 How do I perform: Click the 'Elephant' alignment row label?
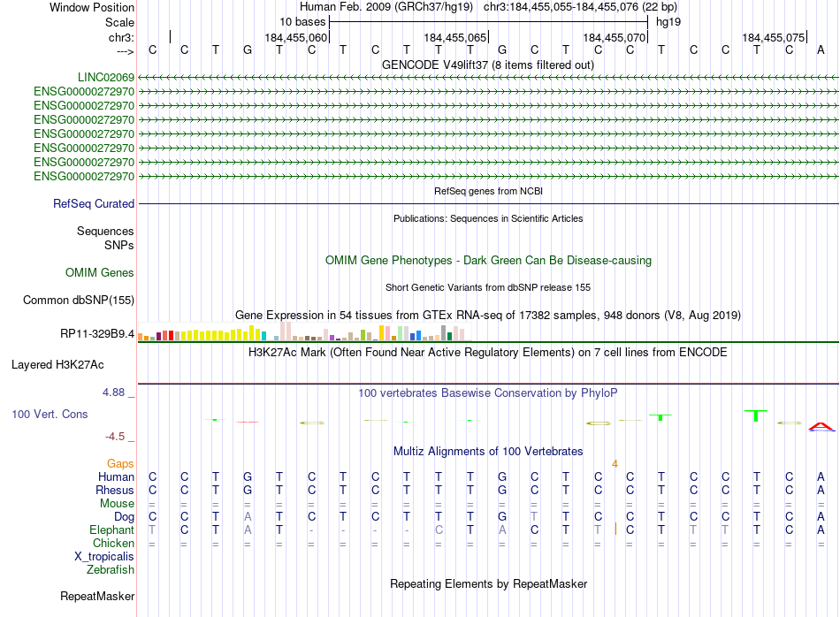(x=112, y=529)
